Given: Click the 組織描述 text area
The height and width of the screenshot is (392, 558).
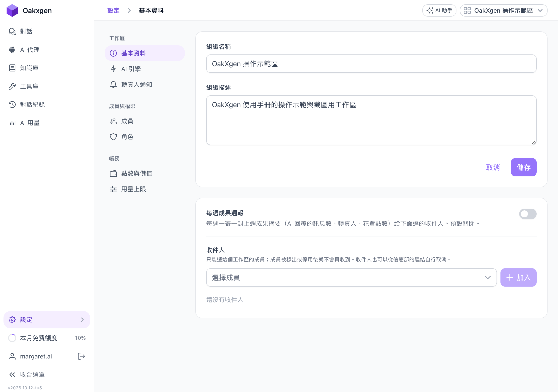Looking at the screenshot, I should (x=371, y=120).
